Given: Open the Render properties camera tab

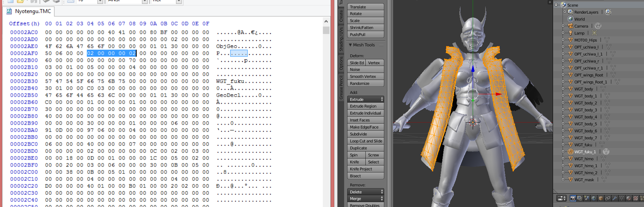Looking at the screenshot, I should 573,198.
